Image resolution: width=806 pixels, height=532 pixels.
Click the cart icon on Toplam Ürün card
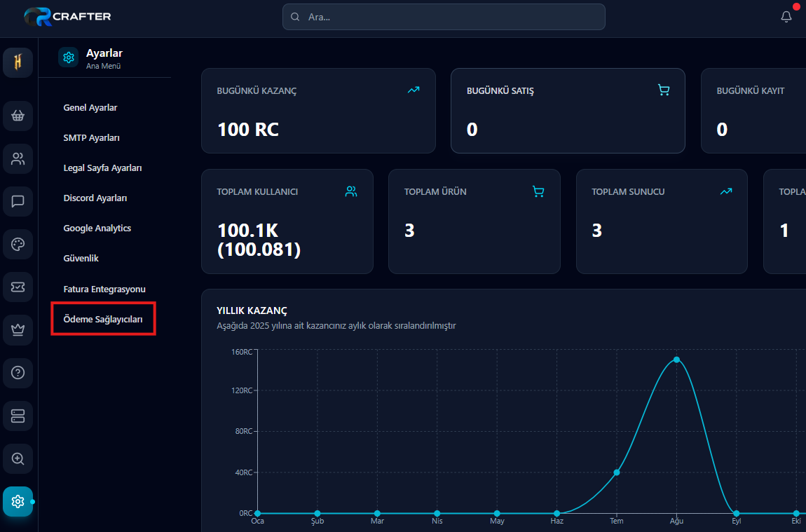point(538,191)
